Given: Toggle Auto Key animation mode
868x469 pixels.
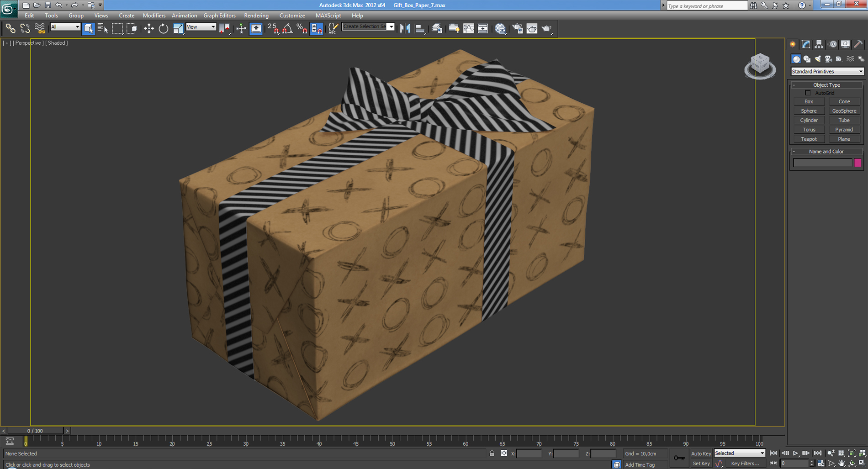Looking at the screenshot, I should (701, 453).
